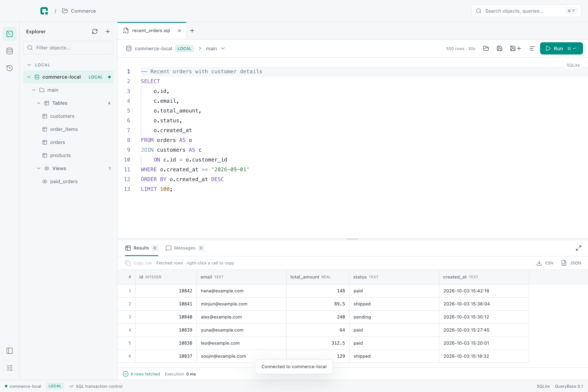Add a new connection in Explorer
588x392 pixels.
click(x=108, y=31)
